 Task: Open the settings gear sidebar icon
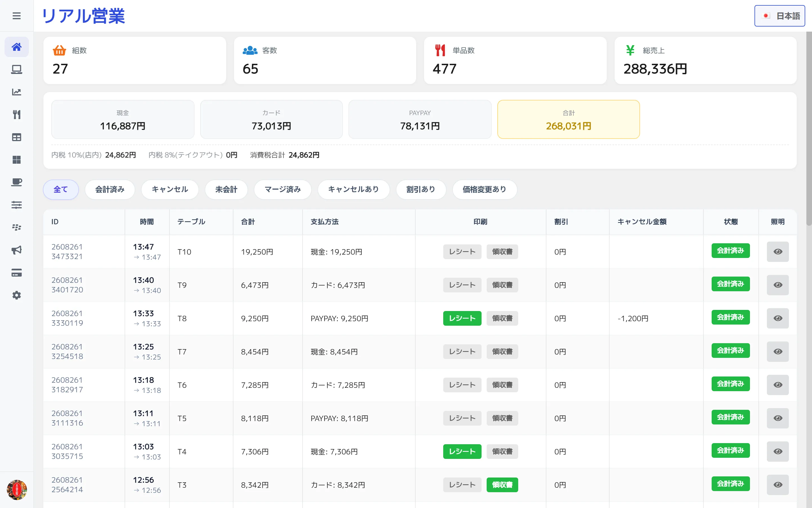pyautogui.click(x=16, y=295)
